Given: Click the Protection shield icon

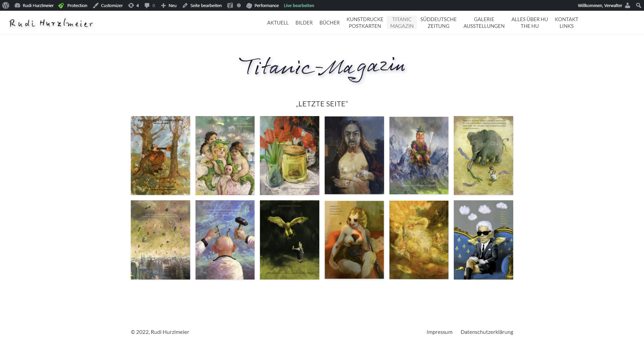Looking at the screenshot, I should [x=61, y=5].
